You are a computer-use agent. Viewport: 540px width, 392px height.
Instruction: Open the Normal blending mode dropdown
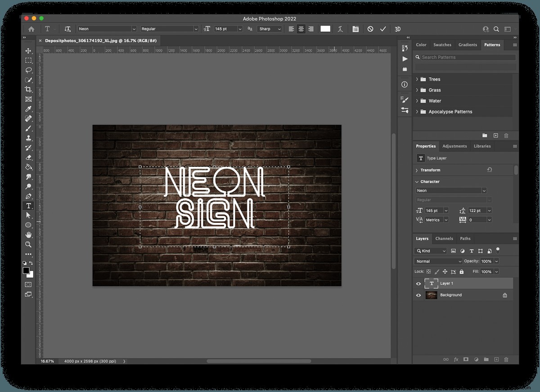pos(437,261)
